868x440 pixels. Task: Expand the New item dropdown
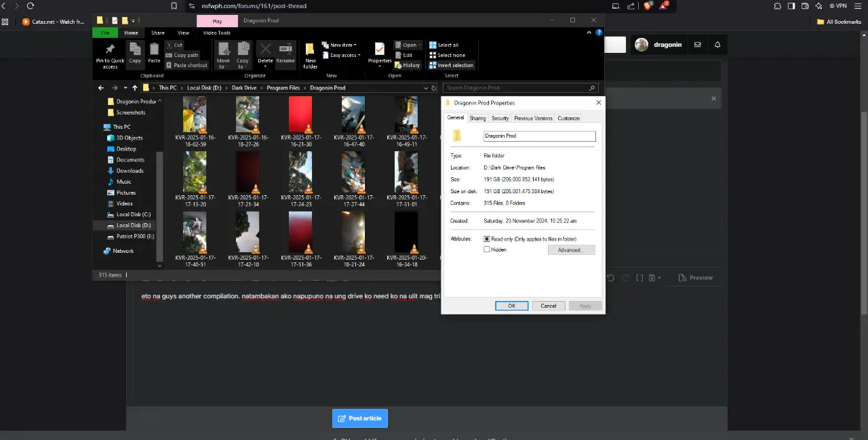pyautogui.click(x=338, y=45)
